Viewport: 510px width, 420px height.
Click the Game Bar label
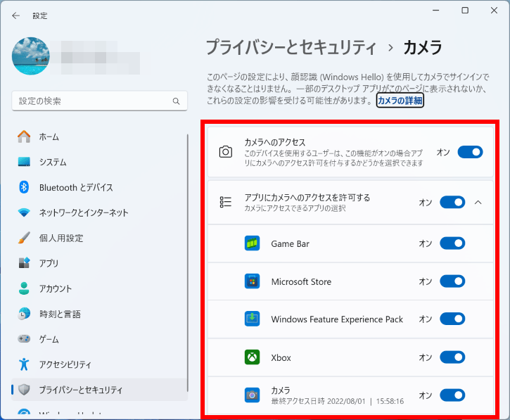click(290, 243)
